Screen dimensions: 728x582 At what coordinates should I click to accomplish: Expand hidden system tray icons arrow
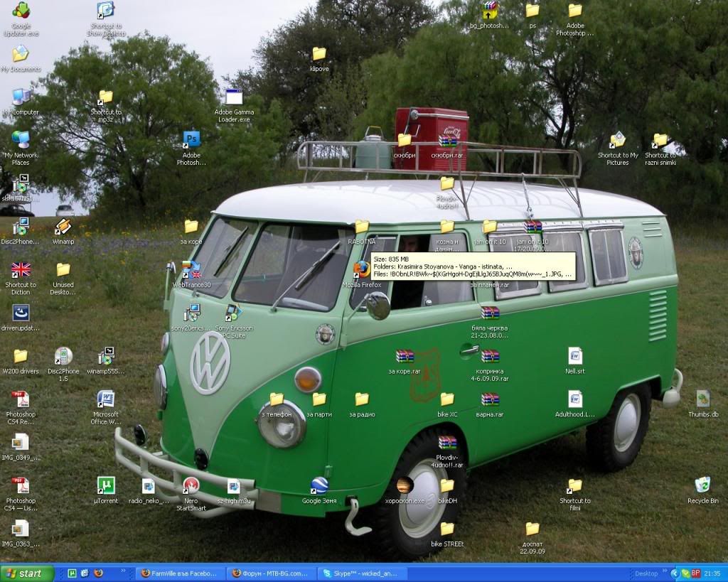[x=675, y=573]
